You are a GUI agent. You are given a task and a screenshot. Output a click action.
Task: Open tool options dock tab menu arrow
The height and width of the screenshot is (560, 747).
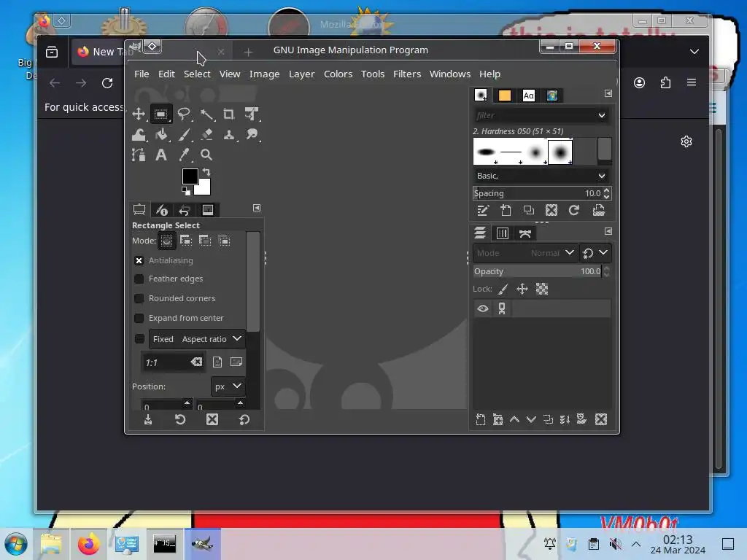tap(257, 208)
